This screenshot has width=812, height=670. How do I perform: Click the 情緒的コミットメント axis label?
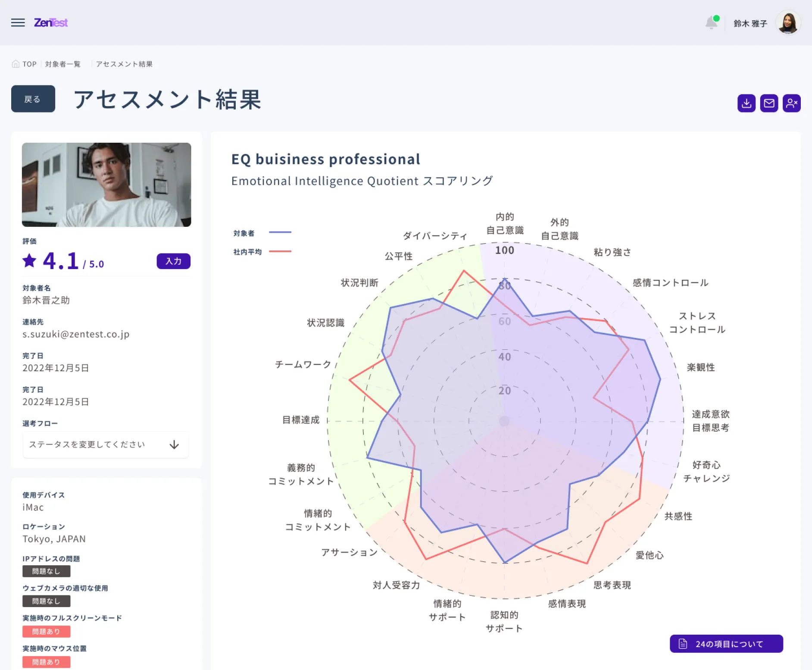pyautogui.click(x=318, y=520)
